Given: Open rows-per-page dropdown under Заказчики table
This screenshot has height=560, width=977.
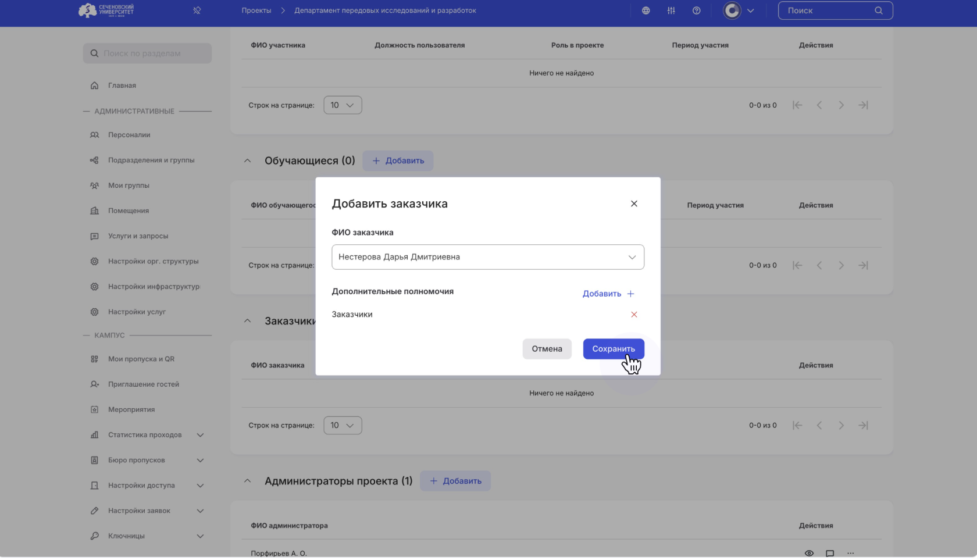Looking at the screenshot, I should click(x=343, y=425).
